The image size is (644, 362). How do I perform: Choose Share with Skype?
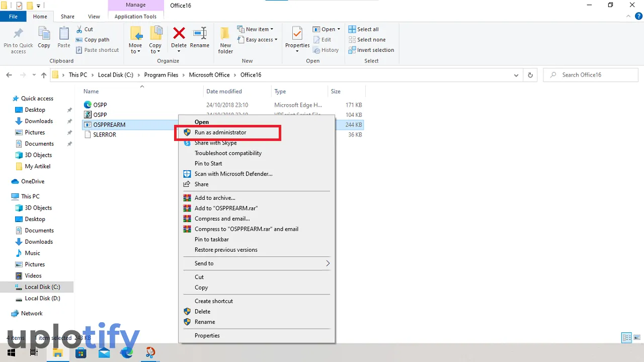pos(215,143)
